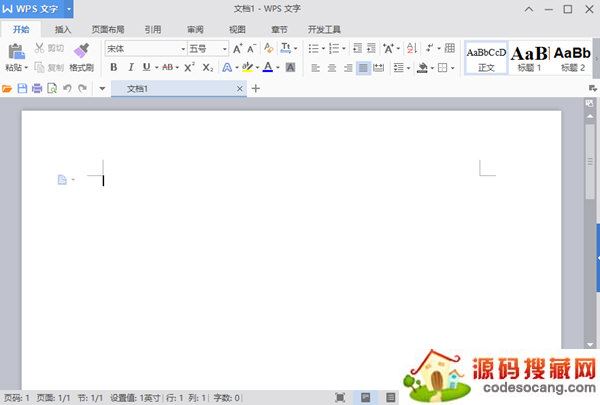Expand the quick access toolbar dropdown arrow
The width and height of the screenshot is (600, 405).
pos(102,89)
